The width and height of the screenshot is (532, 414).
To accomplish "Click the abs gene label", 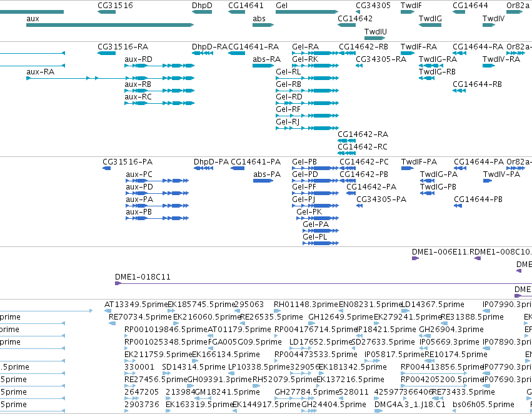I will pyautogui.click(x=259, y=19).
